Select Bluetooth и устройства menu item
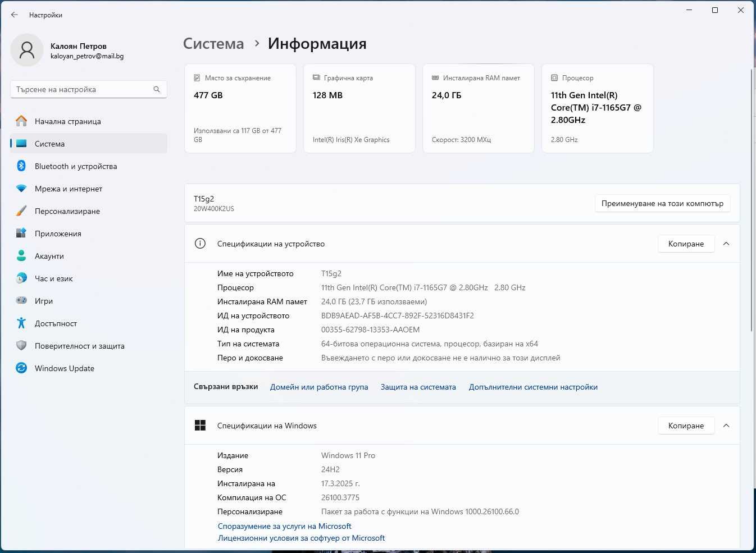The image size is (756, 553). pyautogui.click(x=89, y=166)
